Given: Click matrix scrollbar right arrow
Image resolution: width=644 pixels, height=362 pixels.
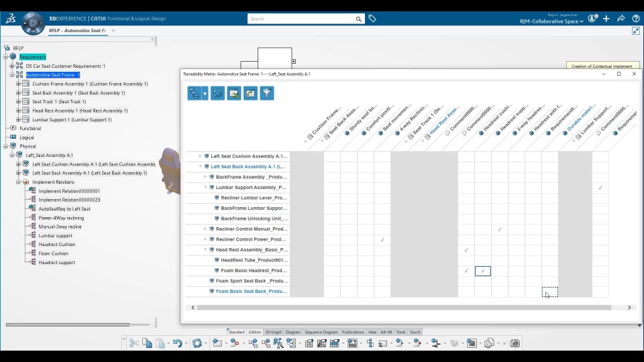Looking at the screenshot, I should click(x=629, y=308).
